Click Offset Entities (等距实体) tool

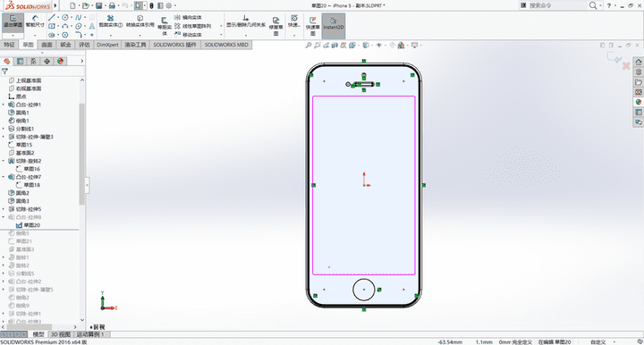(x=165, y=26)
